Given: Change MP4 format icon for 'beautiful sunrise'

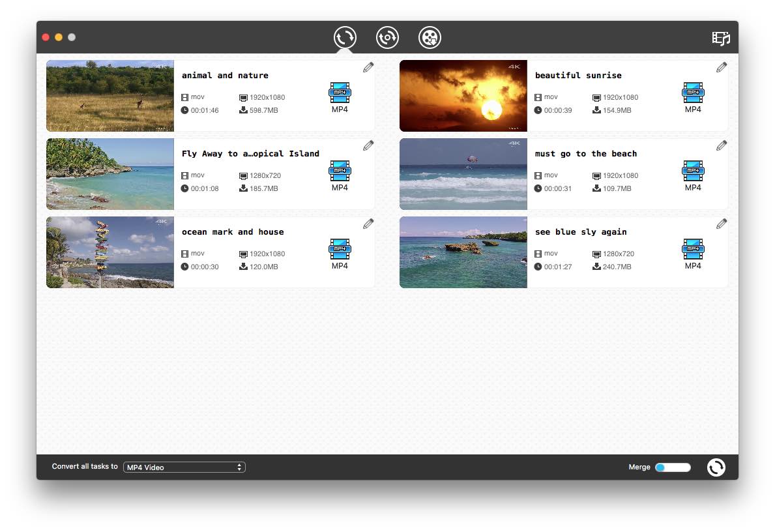Looking at the screenshot, I should (693, 97).
